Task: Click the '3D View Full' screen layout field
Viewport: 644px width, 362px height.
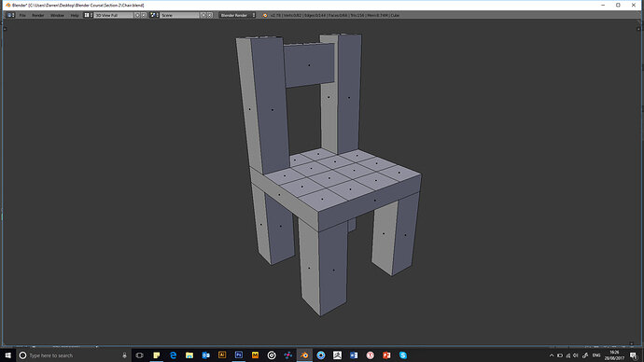Action: [x=113, y=15]
